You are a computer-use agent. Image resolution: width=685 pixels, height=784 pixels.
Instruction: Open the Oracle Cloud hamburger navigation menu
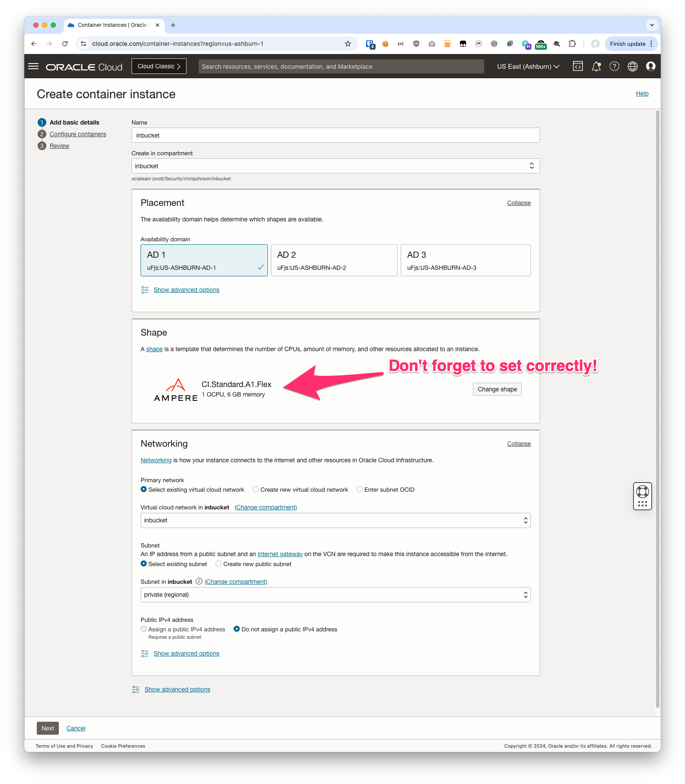coord(33,67)
